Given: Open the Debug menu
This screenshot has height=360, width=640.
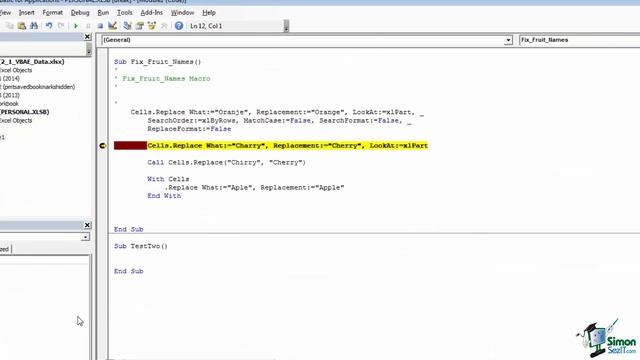Looking at the screenshot, I should tap(80, 13).
